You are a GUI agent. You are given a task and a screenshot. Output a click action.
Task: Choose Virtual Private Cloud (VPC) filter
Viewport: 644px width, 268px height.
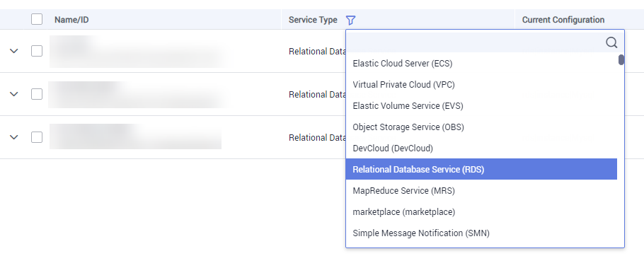(x=481, y=85)
